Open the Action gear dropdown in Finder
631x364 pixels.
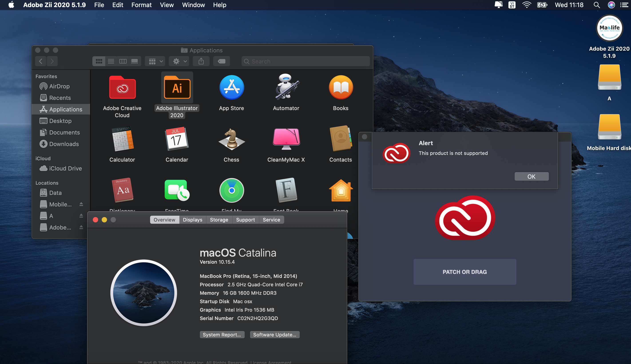point(179,61)
